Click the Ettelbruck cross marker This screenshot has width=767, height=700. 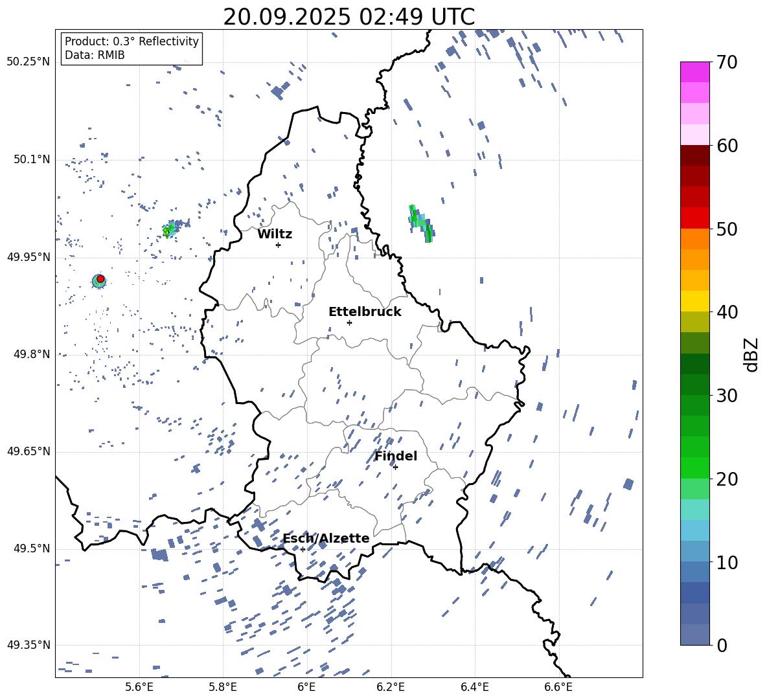click(349, 322)
